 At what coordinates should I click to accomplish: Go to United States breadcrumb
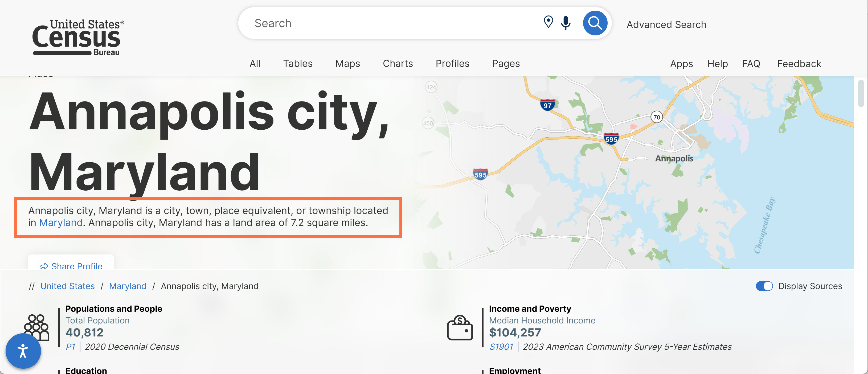click(67, 286)
